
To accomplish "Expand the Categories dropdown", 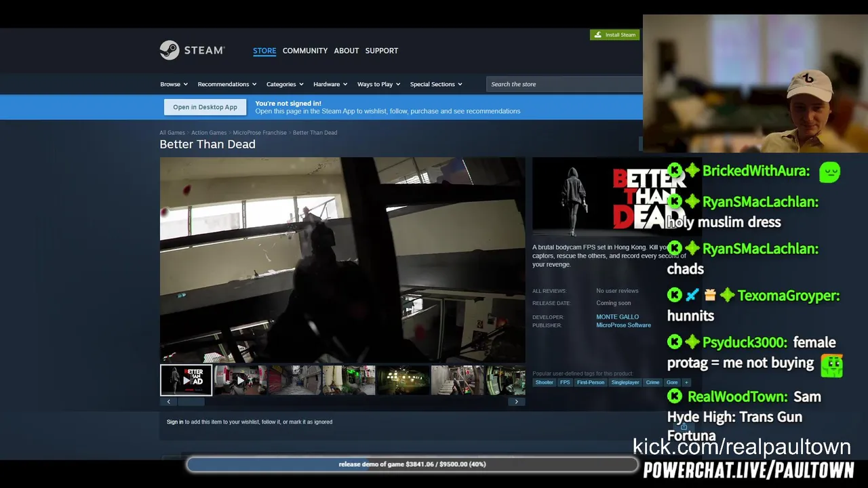I will pyautogui.click(x=285, y=84).
